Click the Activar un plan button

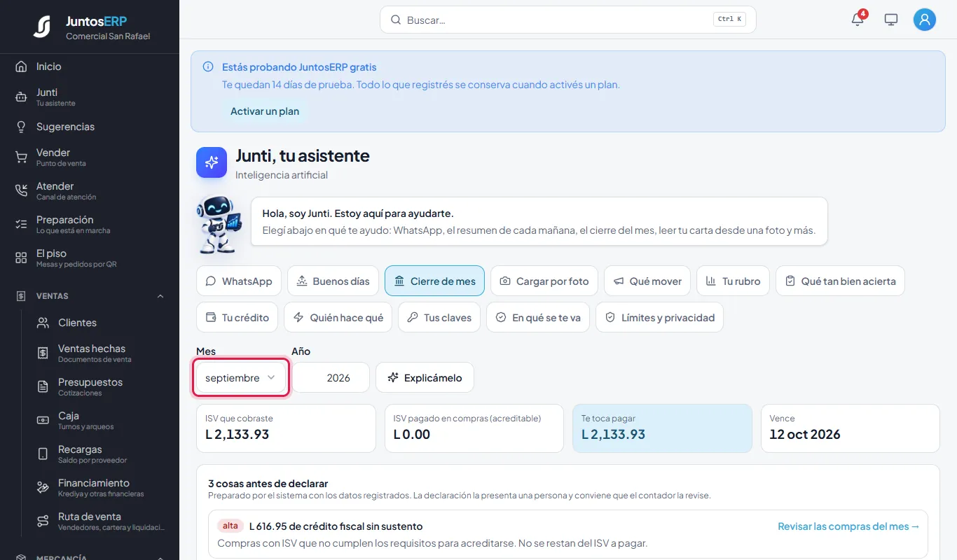[x=265, y=111]
